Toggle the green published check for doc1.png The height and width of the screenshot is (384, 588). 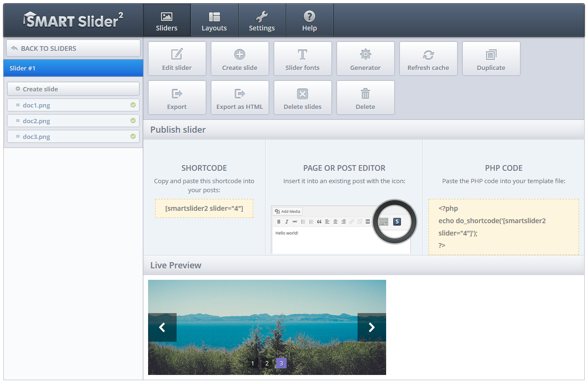pos(133,105)
